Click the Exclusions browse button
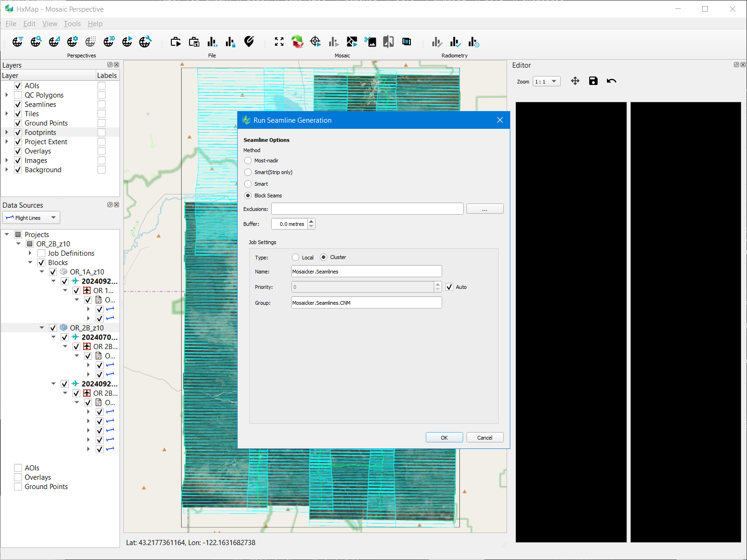747x560 pixels. [x=485, y=209]
